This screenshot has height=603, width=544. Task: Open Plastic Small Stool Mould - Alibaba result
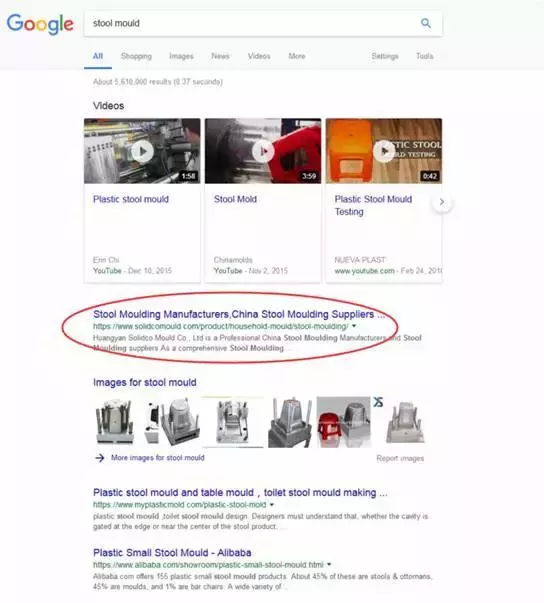click(172, 553)
